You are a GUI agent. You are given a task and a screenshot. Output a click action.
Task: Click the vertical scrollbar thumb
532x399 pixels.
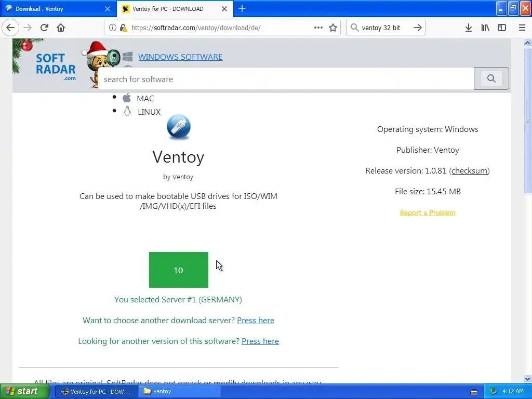point(527,121)
